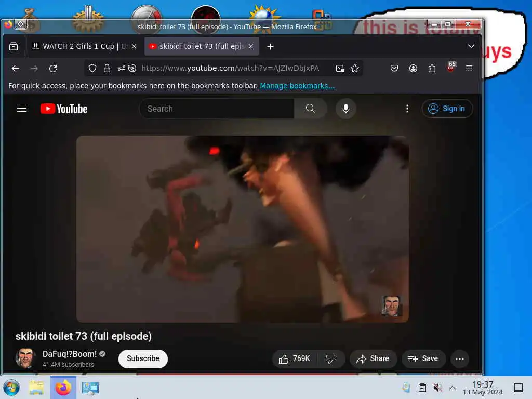Save the video to a playlist
Viewport: 532px width, 399px height.
click(x=423, y=358)
